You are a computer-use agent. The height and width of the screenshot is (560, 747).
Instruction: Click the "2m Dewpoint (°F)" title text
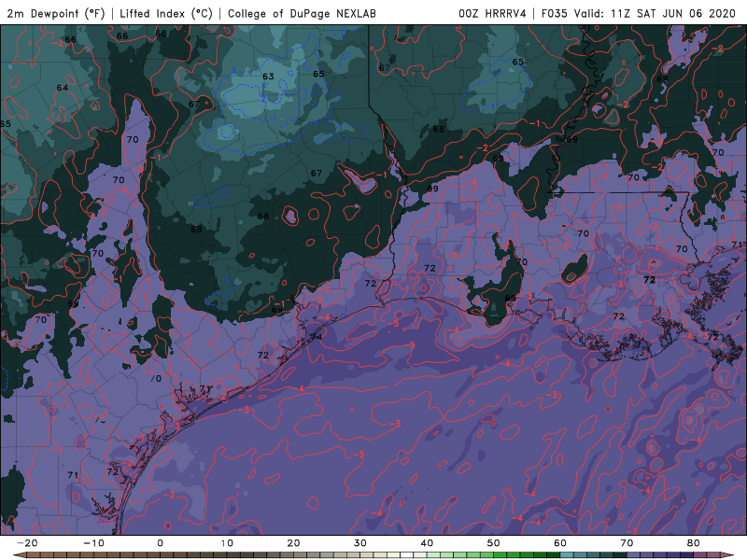click(56, 13)
